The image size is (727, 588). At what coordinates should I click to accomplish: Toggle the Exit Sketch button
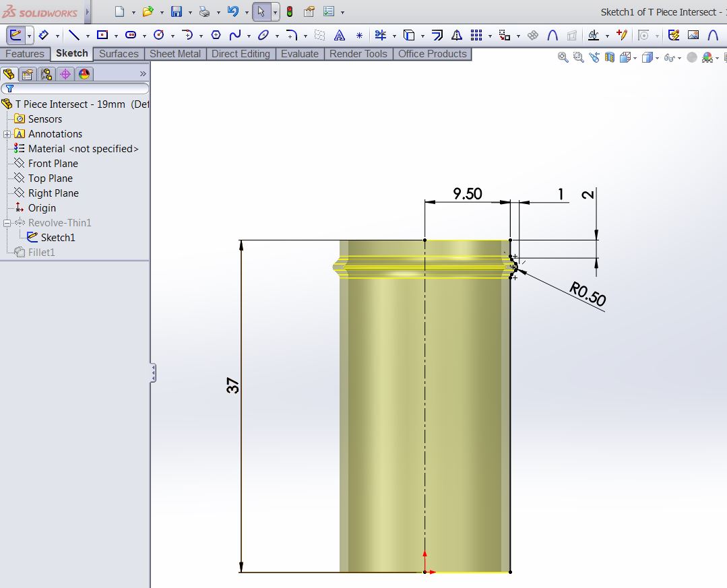point(15,35)
